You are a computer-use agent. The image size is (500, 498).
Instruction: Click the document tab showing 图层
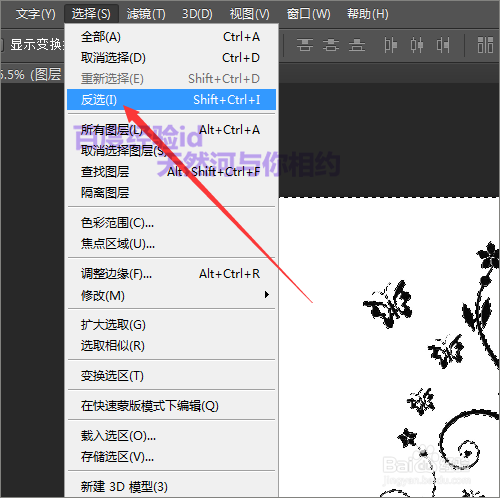pos(31,74)
